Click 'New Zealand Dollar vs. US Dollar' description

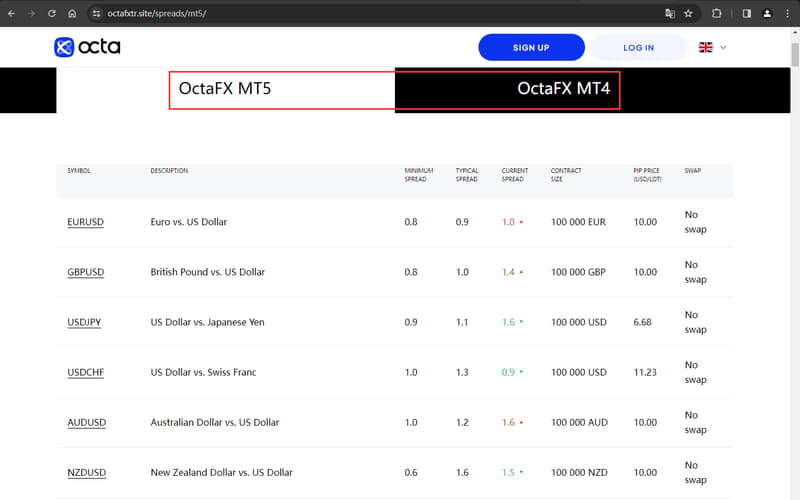pos(221,472)
